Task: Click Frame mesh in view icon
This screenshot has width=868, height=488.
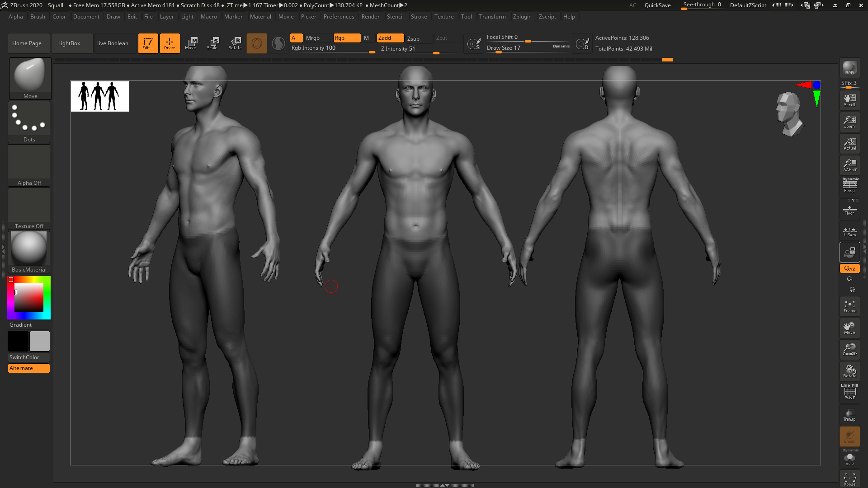Action: coord(849,306)
